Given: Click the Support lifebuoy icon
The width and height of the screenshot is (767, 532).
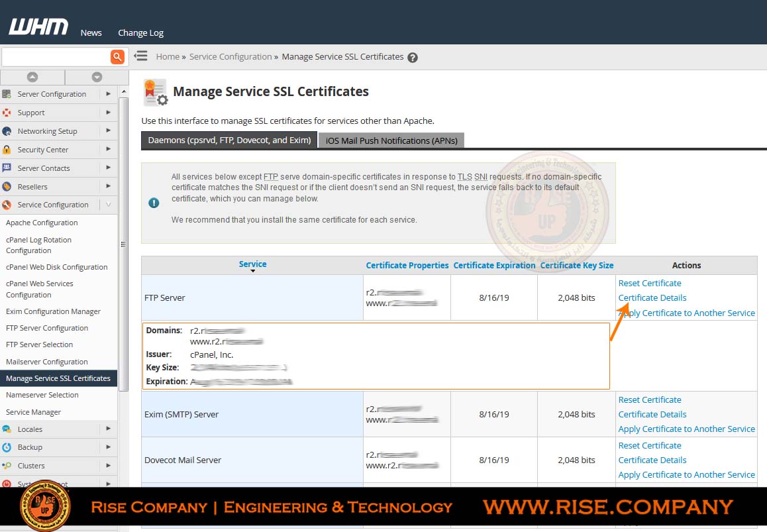Looking at the screenshot, I should (x=7, y=113).
